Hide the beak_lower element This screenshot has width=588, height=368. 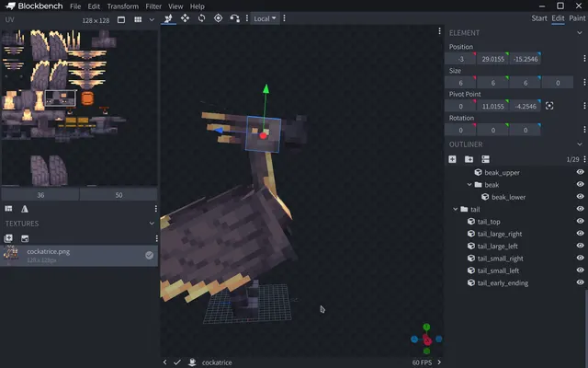(580, 196)
